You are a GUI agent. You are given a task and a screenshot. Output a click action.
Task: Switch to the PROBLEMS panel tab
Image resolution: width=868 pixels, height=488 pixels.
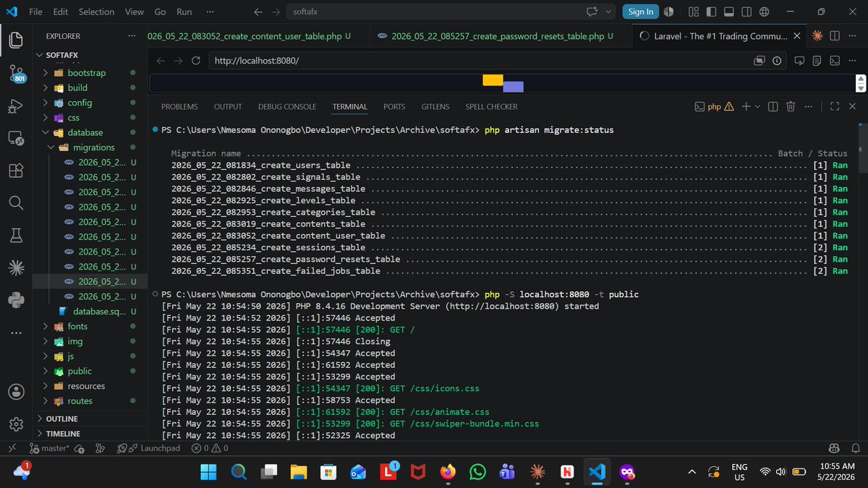point(179,106)
